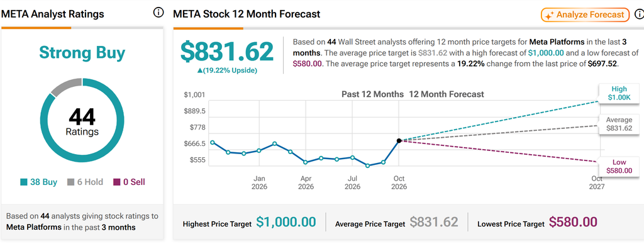
Task: Click the 0 Sell legend entry
Action: (129, 182)
